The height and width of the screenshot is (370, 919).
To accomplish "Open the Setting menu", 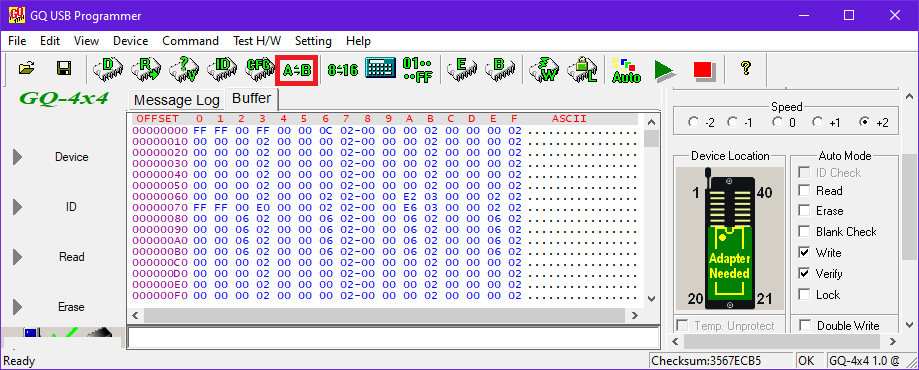I will pos(313,41).
